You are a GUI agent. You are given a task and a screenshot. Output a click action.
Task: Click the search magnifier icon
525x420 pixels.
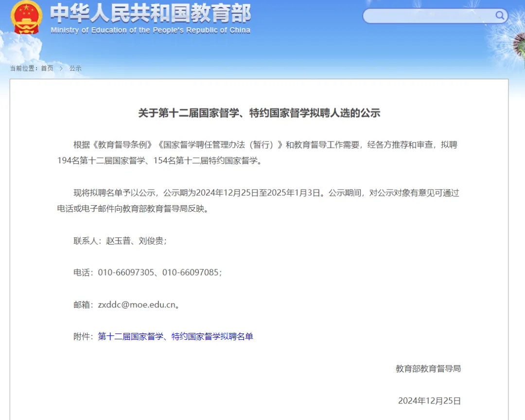(500, 16)
